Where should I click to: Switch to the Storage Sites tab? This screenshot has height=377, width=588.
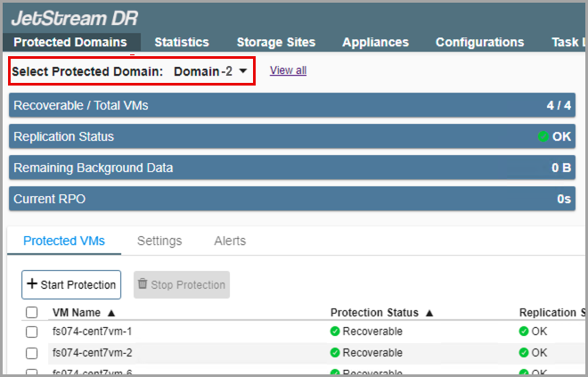point(275,42)
